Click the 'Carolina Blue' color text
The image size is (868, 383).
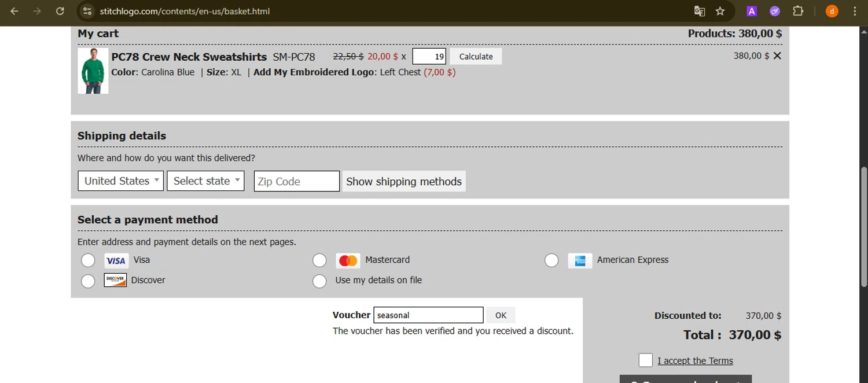(x=168, y=72)
